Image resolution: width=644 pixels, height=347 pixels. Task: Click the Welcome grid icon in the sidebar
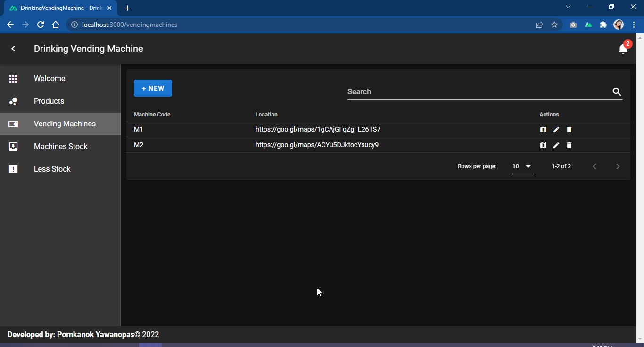click(13, 79)
